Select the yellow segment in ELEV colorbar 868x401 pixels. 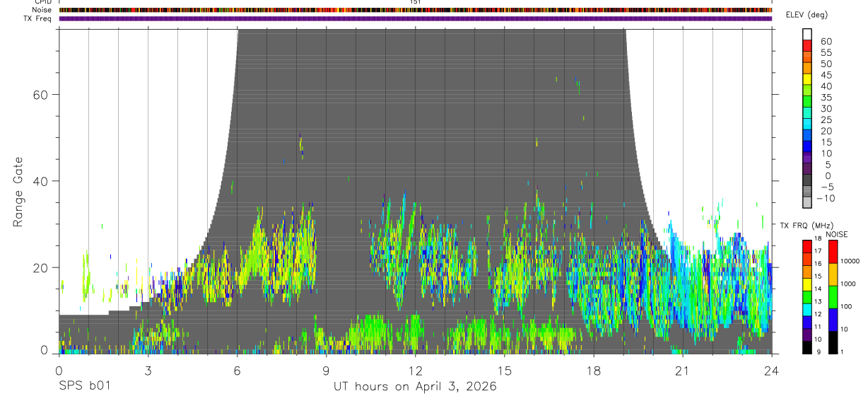pyautogui.click(x=808, y=79)
